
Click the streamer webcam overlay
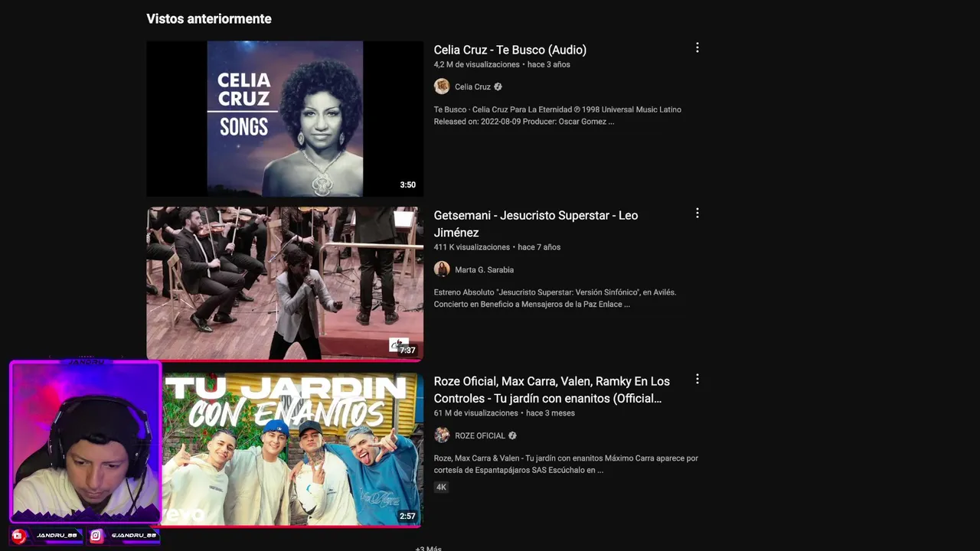point(85,442)
